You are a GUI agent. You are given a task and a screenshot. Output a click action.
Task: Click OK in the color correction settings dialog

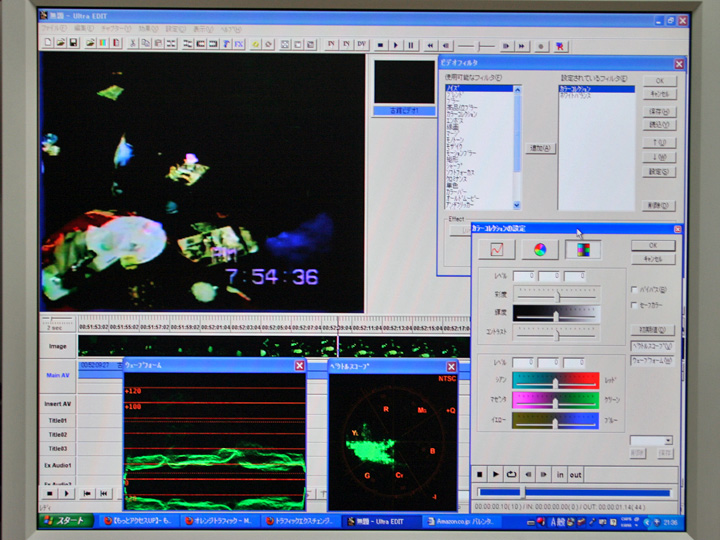(653, 245)
